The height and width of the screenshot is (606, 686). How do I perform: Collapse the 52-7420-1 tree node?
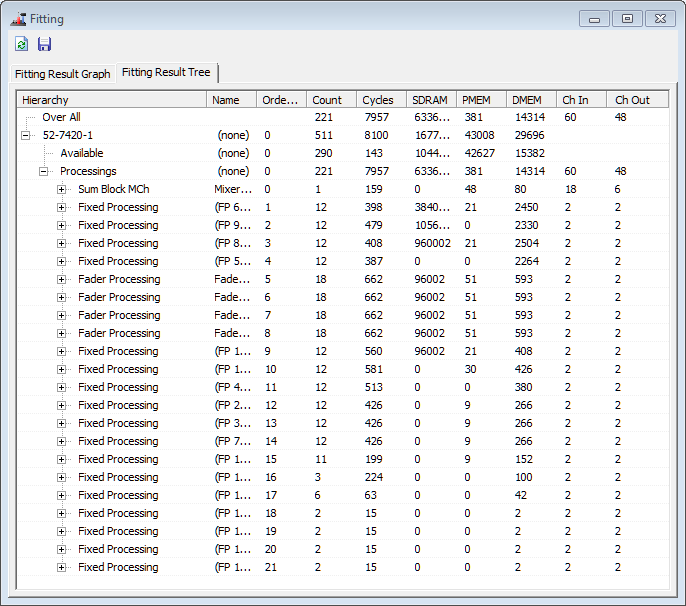[x=26, y=136]
